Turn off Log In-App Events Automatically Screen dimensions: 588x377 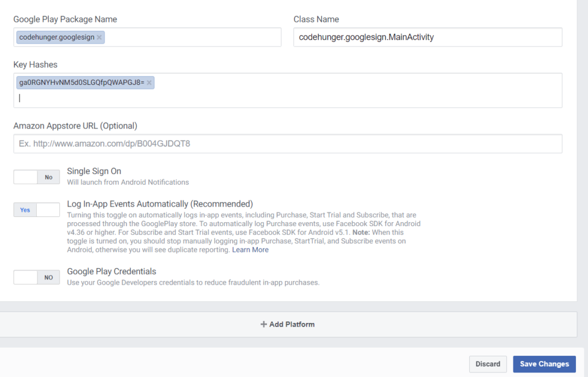click(x=37, y=210)
